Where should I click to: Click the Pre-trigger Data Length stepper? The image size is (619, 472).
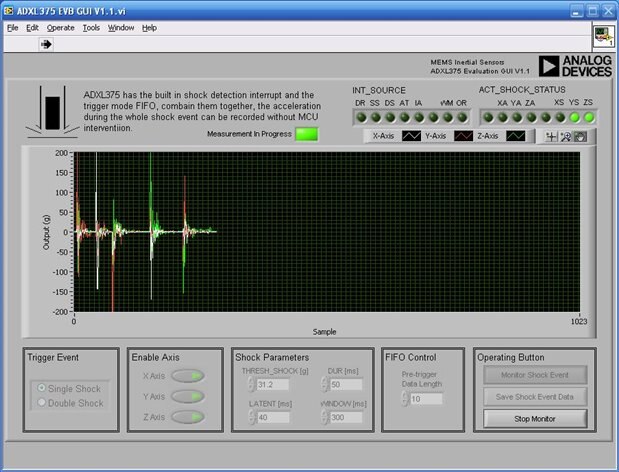(x=403, y=399)
